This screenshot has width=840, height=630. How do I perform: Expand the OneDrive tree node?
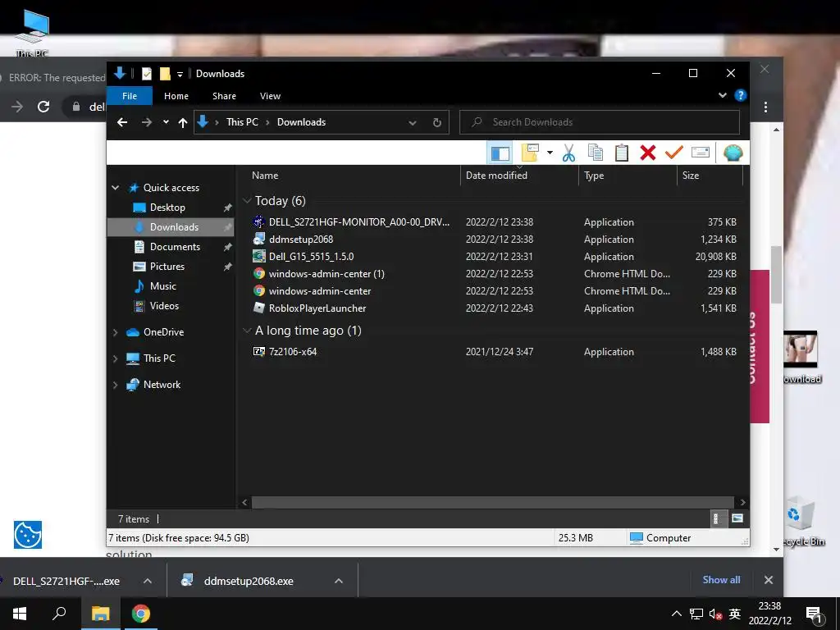[x=115, y=332]
